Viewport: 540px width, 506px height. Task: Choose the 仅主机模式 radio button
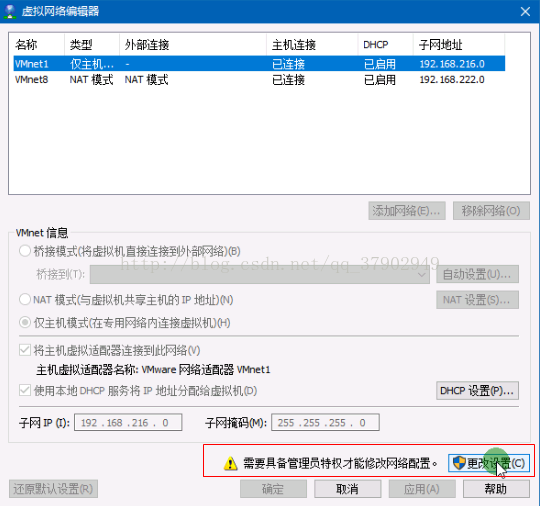[x=25, y=323]
